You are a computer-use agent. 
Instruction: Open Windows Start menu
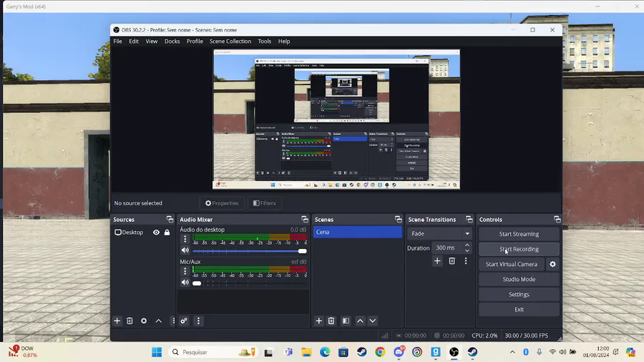(x=157, y=352)
